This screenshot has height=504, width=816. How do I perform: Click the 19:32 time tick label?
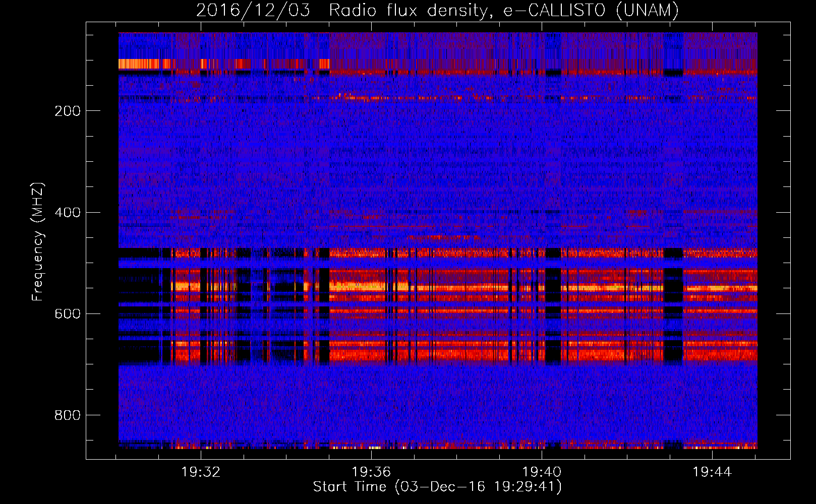201,472
